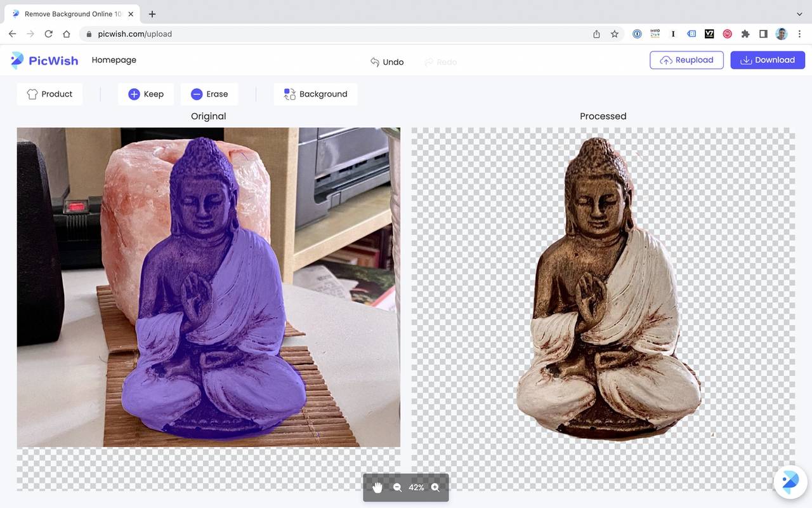Open the Chrome profile avatar
This screenshot has height=508, width=812.
tap(782, 34)
